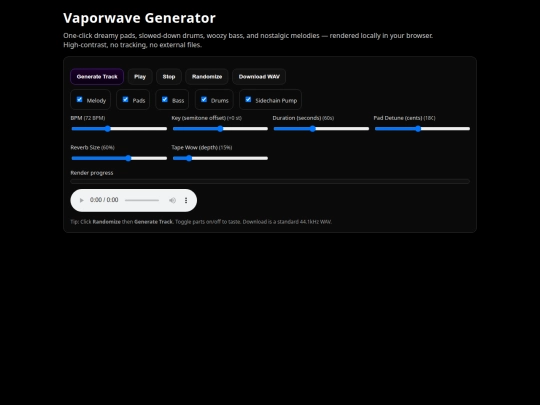This screenshot has height=405, width=540.
Task: Disable the Bass checkbox
Action: point(165,100)
